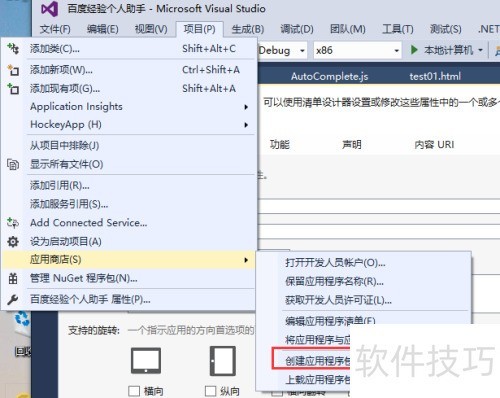Choose 添加引用(R)... menu item
Viewport: 500px width, 398px height.
pyautogui.click(x=128, y=185)
